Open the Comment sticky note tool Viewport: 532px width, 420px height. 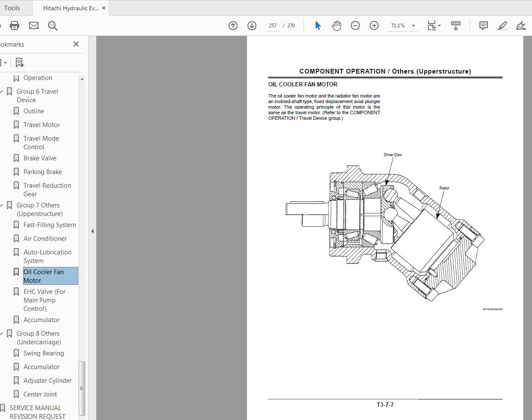point(483,26)
